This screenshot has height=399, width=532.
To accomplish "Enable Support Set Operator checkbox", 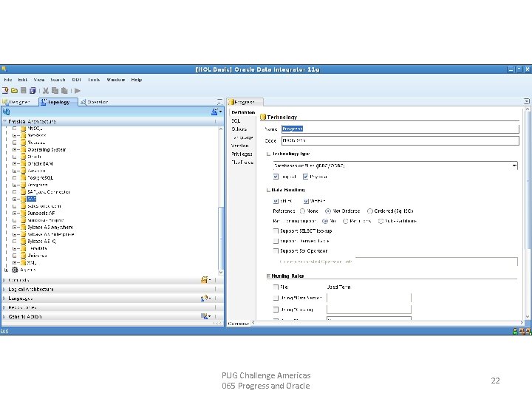I will tap(276, 250).
